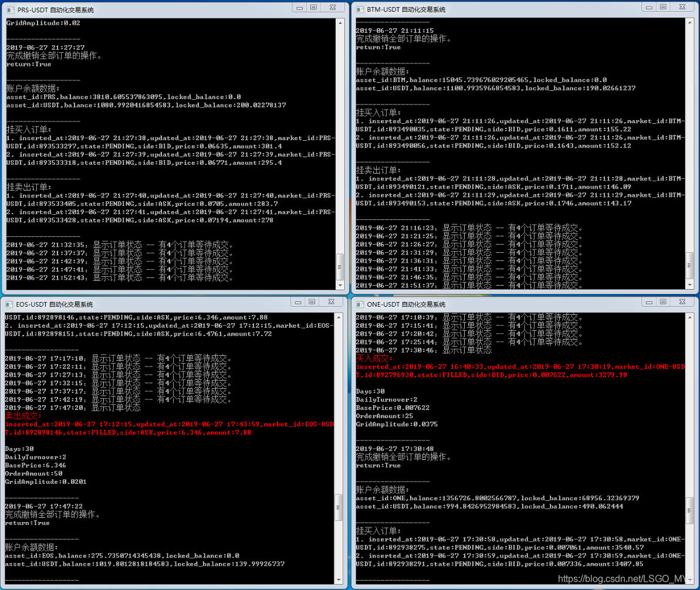Close the EOS-USDT console window
The width and height of the screenshot is (700, 590).
331,302
